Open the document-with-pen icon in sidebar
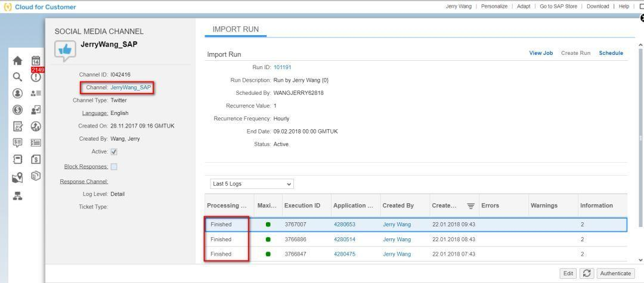This screenshot has height=283, width=644. pos(18,126)
